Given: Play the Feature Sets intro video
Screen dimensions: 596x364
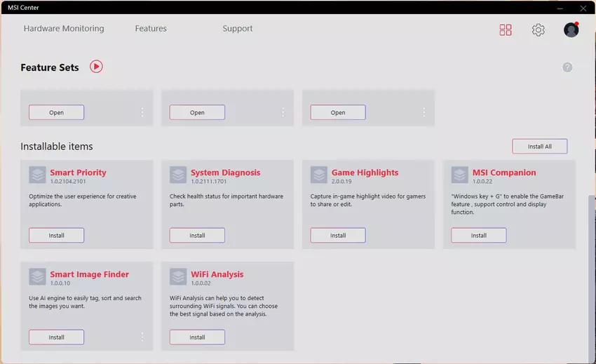Looking at the screenshot, I should 96,67.
